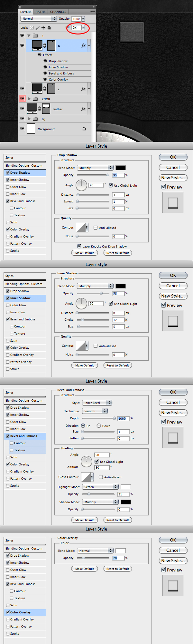Click New Style... in Color Overlay dialog
Screen dimensions: 193x644
(173, 561)
